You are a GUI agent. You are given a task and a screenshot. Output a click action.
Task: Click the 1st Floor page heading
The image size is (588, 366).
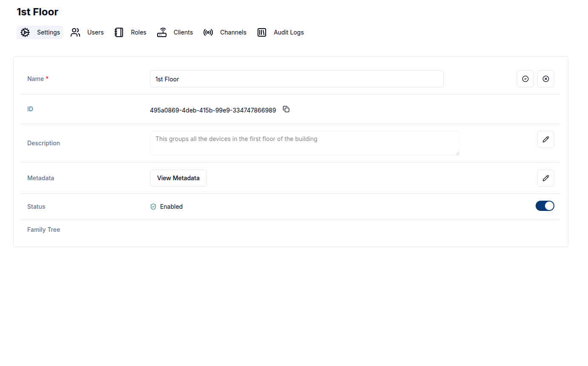tap(37, 12)
